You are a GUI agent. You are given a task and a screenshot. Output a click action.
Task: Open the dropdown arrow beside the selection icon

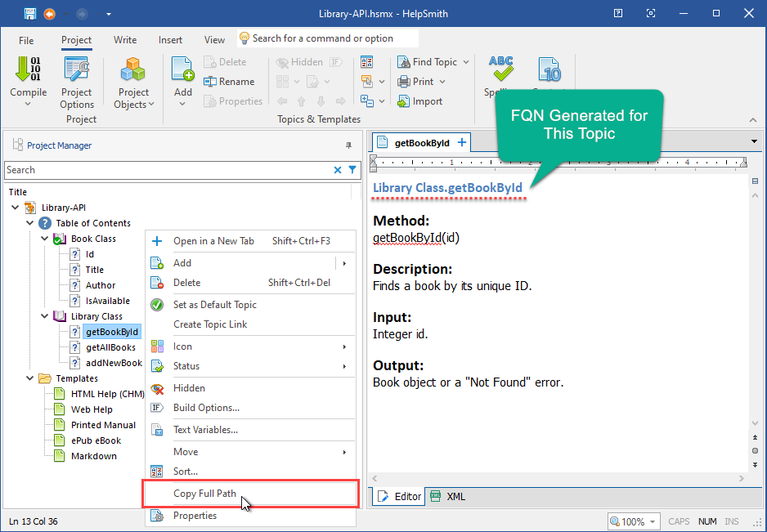tap(382, 82)
